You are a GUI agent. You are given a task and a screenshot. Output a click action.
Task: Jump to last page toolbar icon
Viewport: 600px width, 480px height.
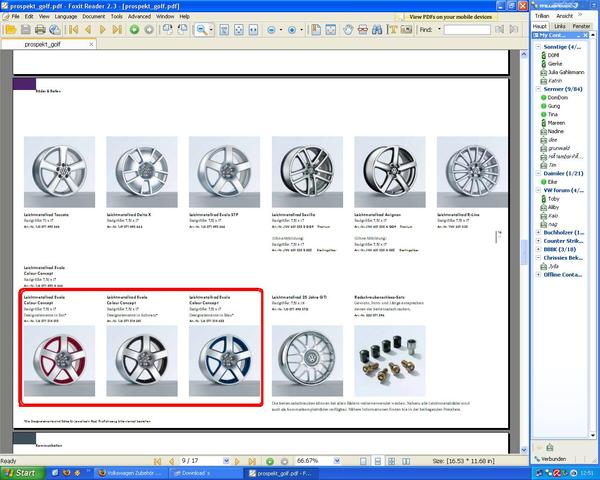[117, 29]
